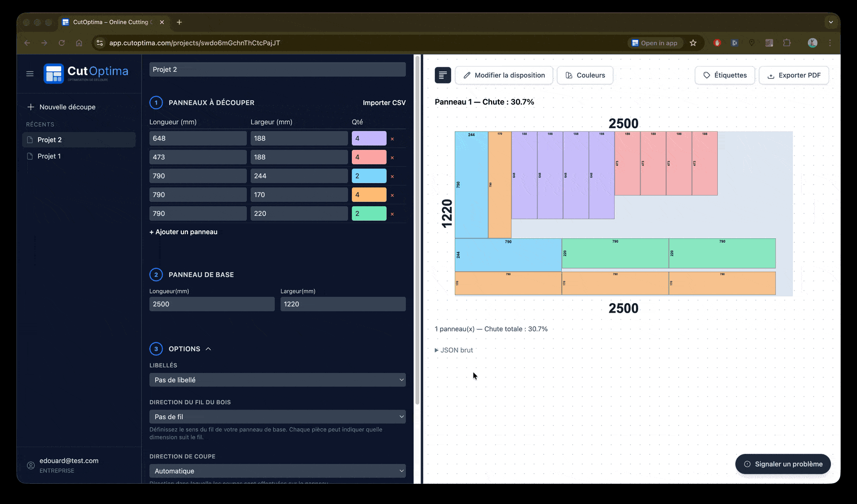Click the browser extensions puzzle icon
The image size is (857, 504).
click(x=788, y=43)
